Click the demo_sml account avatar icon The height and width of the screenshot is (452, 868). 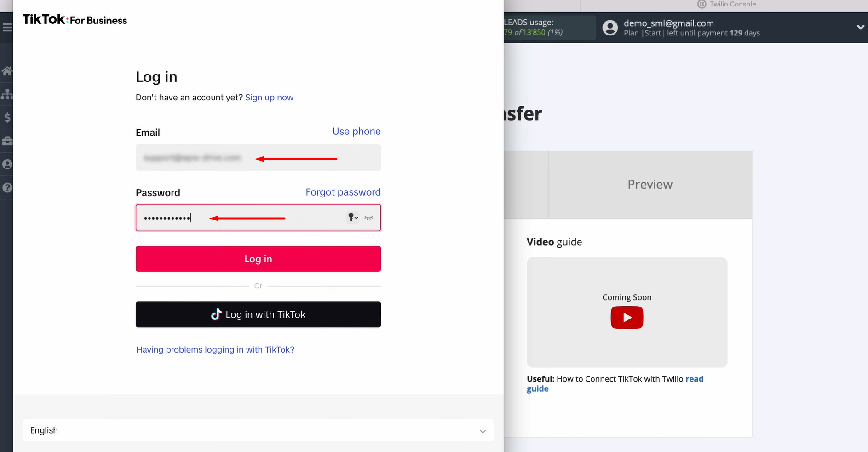(x=610, y=28)
